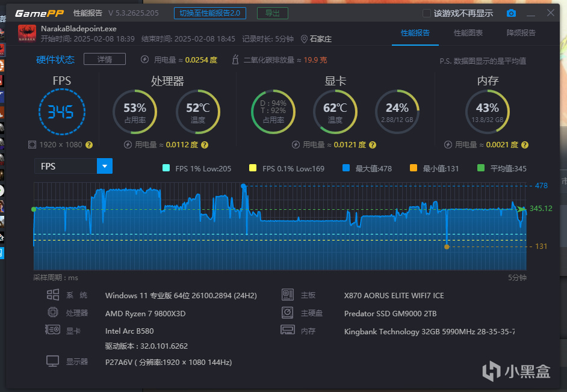Click the power icon beside 用电量 0.0254 度
The image size is (567, 392).
pyautogui.click(x=144, y=60)
